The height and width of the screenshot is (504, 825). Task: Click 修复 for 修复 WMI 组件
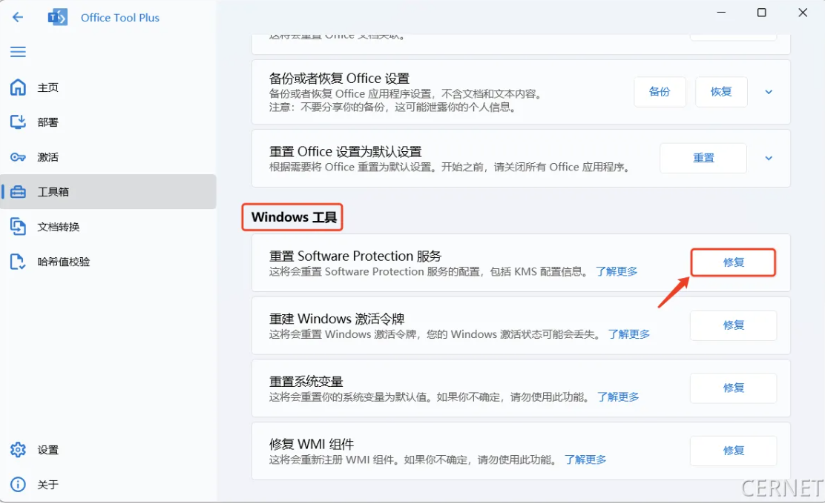[x=733, y=451]
